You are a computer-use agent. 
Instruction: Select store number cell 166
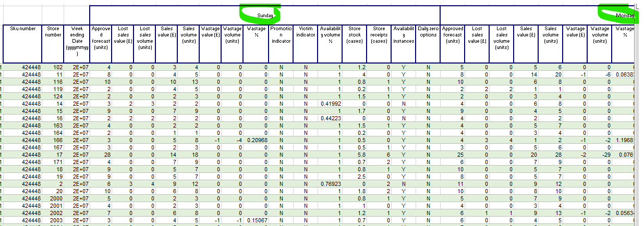[x=52, y=140]
